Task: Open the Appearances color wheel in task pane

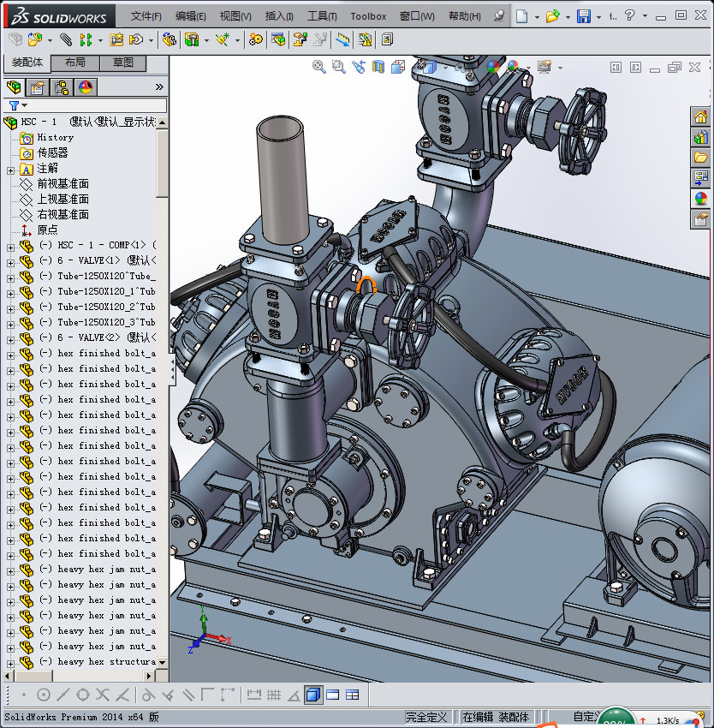Action: point(701,198)
